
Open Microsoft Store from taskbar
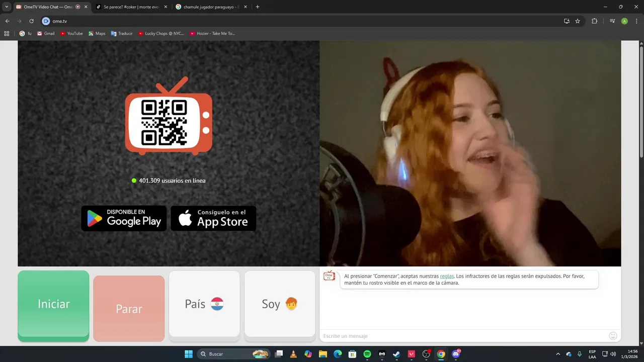(353, 354)
